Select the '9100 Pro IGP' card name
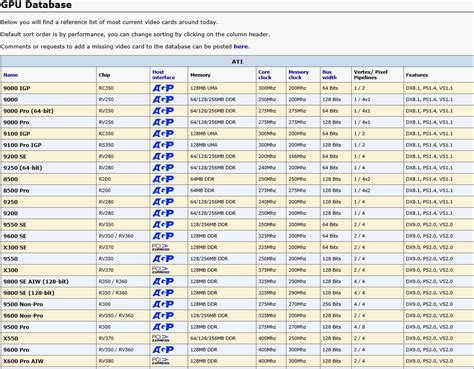The height and width of the screenshot is (369, 474). coord(22,145)
